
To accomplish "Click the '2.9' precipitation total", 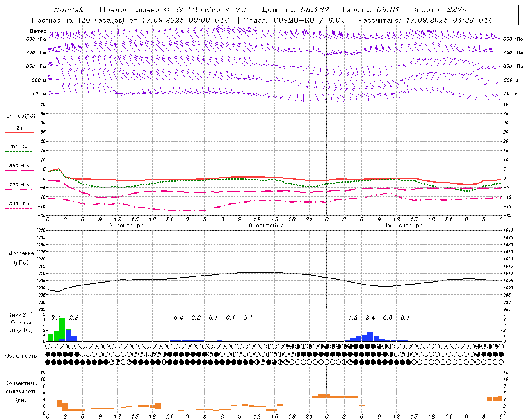I will point(74,318).
